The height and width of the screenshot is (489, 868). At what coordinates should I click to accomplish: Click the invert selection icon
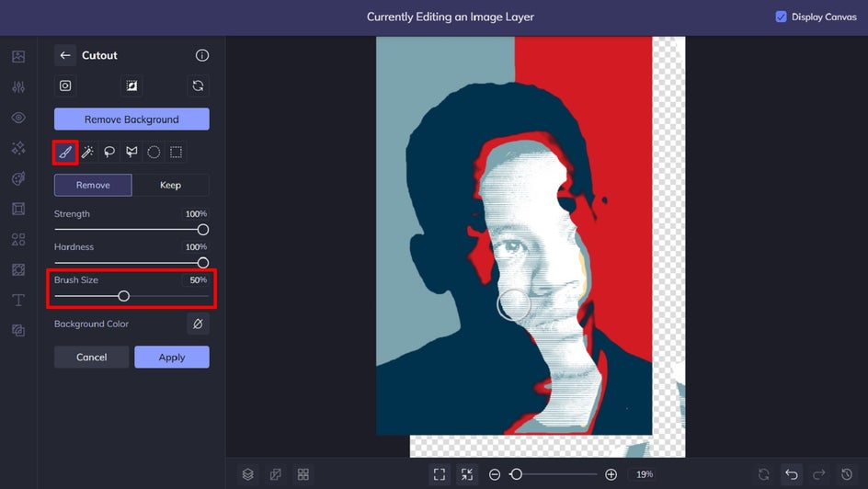tap(131, 85)
